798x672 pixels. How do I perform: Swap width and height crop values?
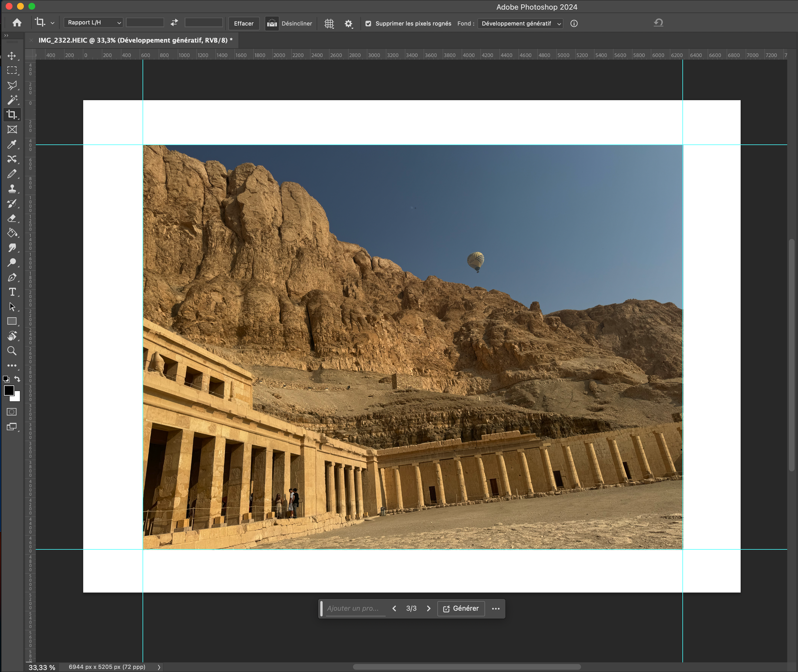click(174, 23)
